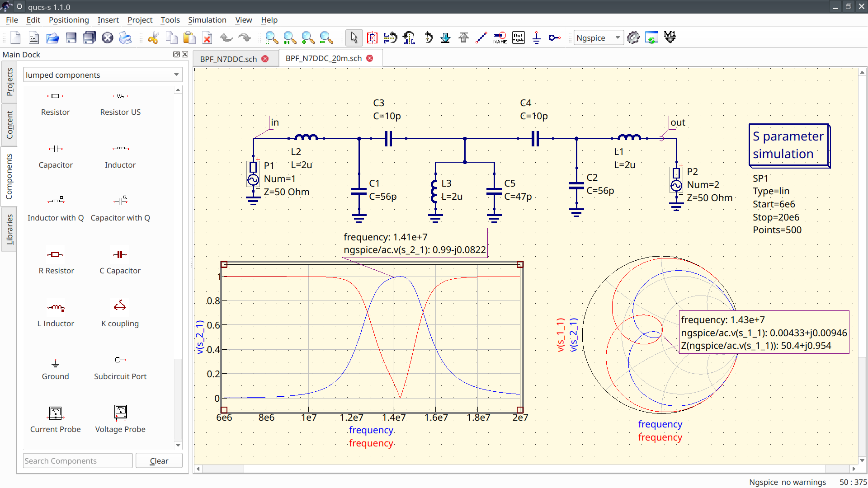Switch to the Libraries side tab
868x488 pixels.
9,230
